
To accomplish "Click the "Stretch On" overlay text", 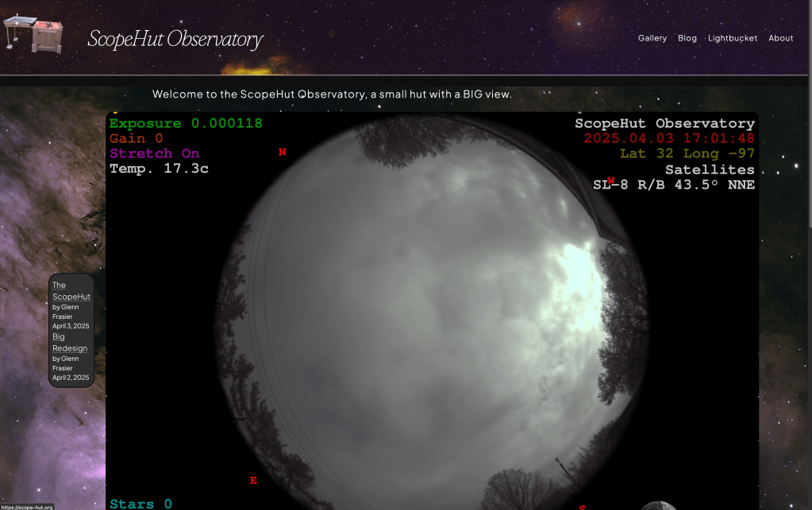I will pyautogui.click(x=154, y=153).
